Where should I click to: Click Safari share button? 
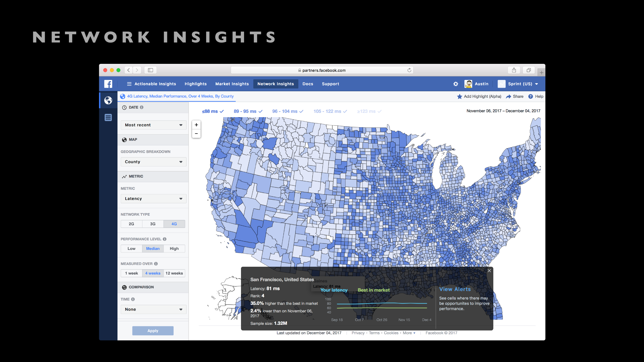(514, 70)
